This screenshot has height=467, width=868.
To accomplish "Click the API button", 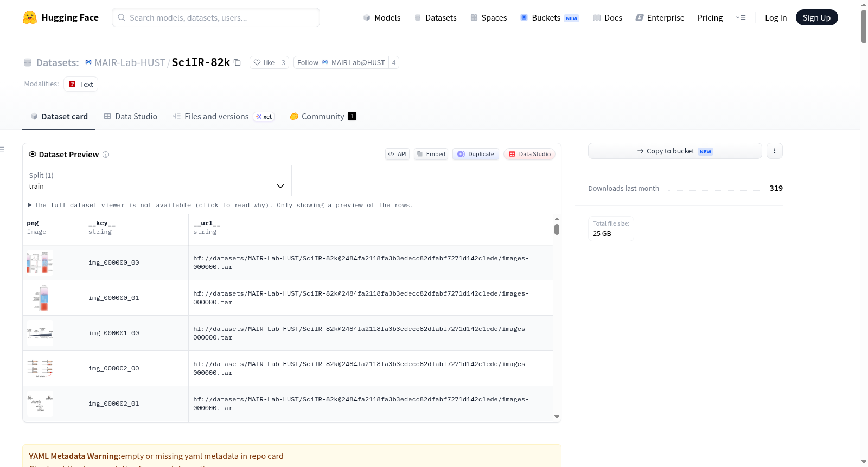I will (x=397, y=154).
